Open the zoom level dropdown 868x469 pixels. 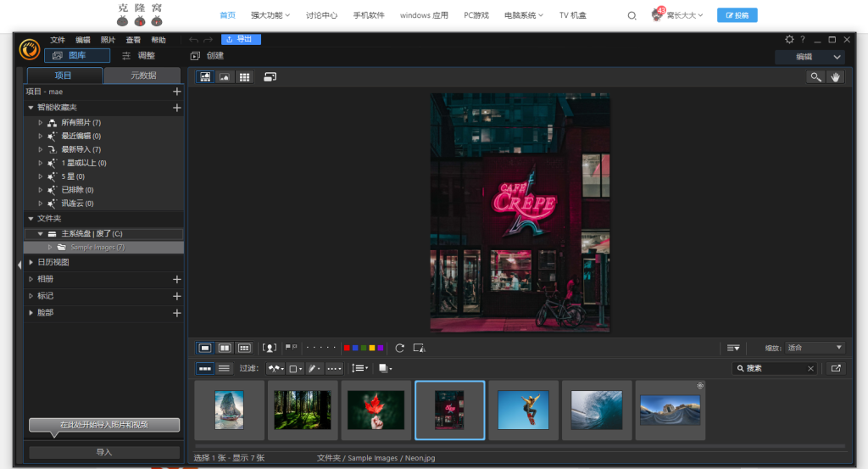[x=815, y=348]
